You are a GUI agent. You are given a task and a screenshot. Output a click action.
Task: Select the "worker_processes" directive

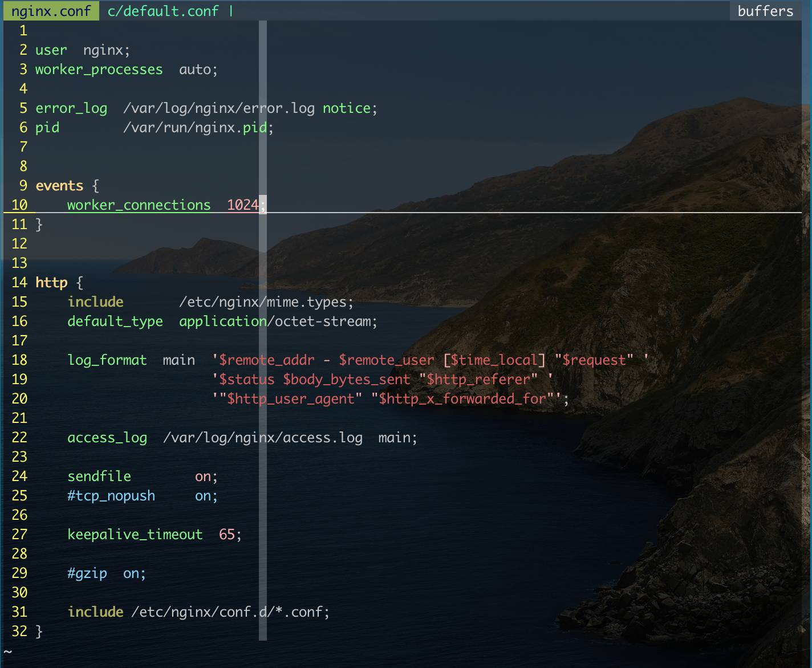coord(99,70)
